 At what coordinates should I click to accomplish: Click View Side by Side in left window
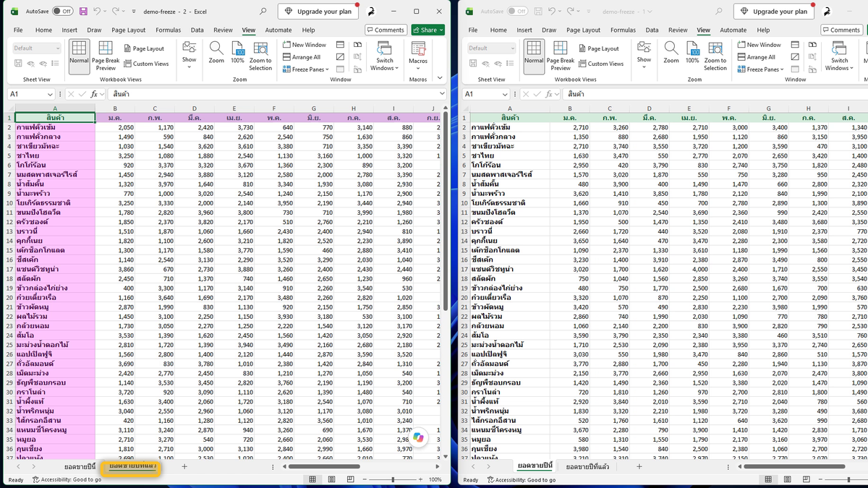(357, 45)
